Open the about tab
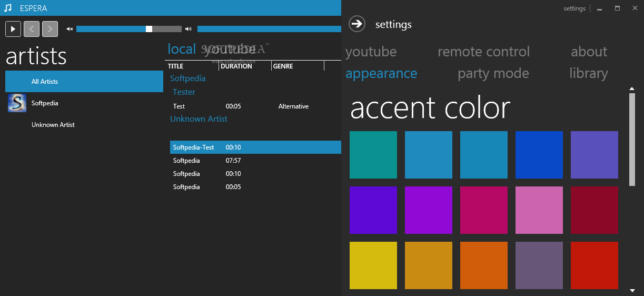644x296 pixels. (x=589, y=52)
